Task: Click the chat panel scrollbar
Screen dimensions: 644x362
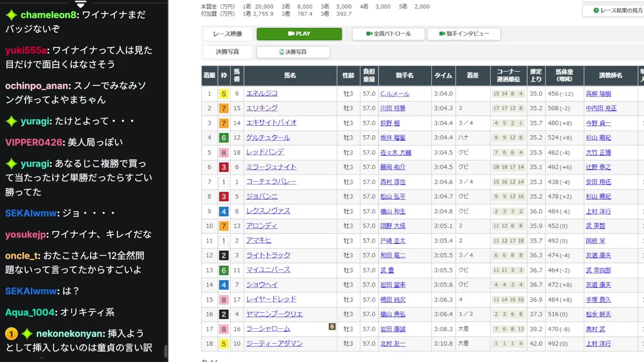Action: (x=166, y=350)
